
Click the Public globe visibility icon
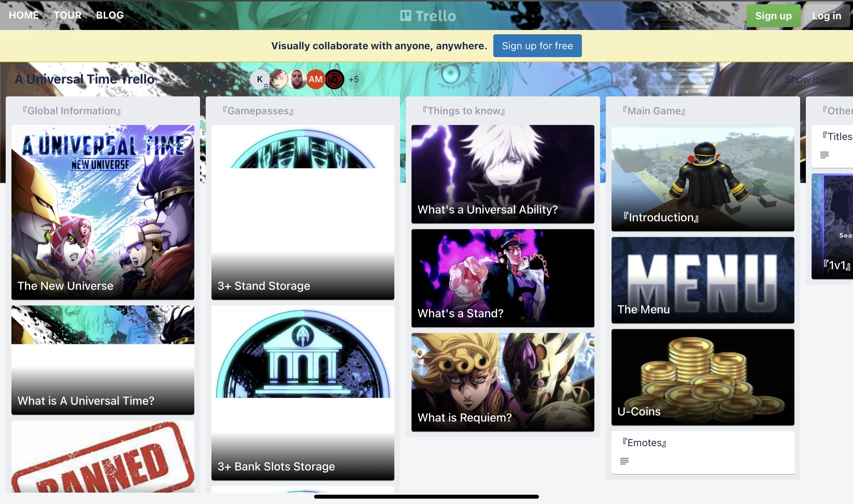[x=187, y=79]
